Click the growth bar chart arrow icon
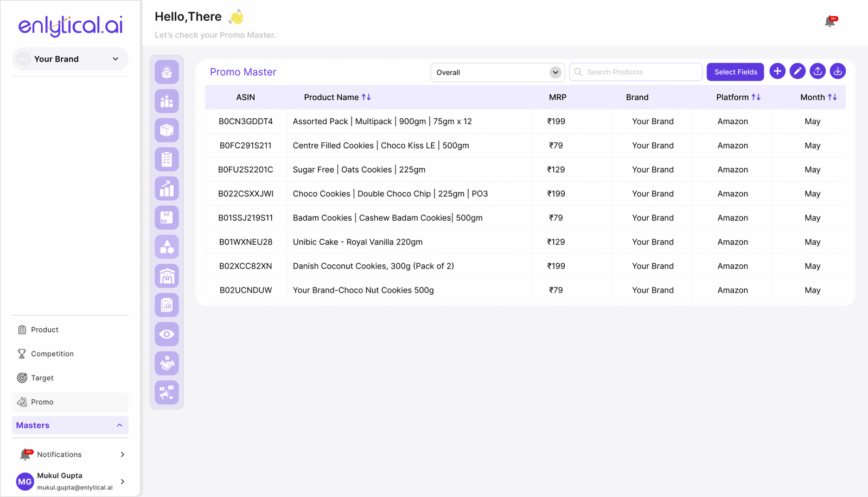The width and height of the screenshot is (868, 497). click(167, 189)
